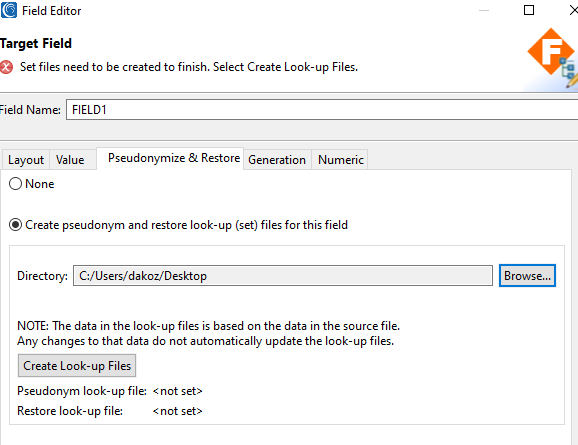This screenshot has width=578, height=445.
Task: Click the Target Field heading text
Action: pos(36,44)
